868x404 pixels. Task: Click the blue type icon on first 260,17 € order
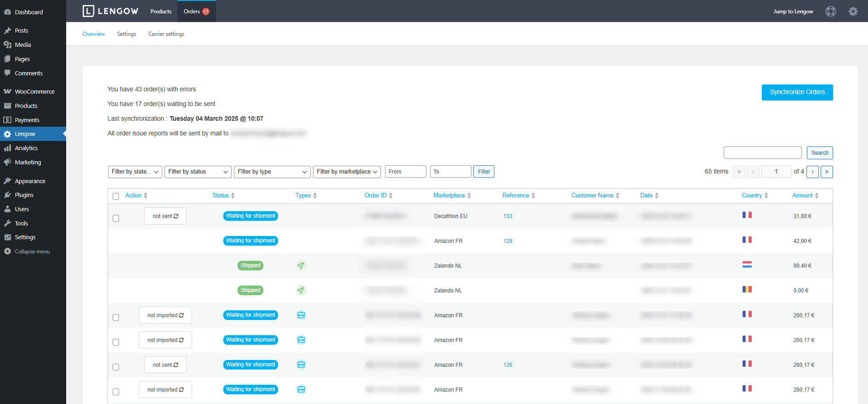click(x=301, y=315)
